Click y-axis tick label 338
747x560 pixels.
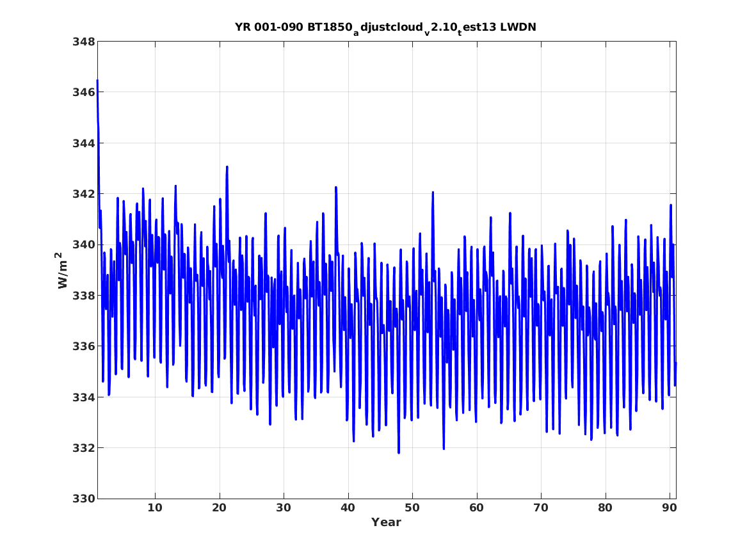[84, 296]
